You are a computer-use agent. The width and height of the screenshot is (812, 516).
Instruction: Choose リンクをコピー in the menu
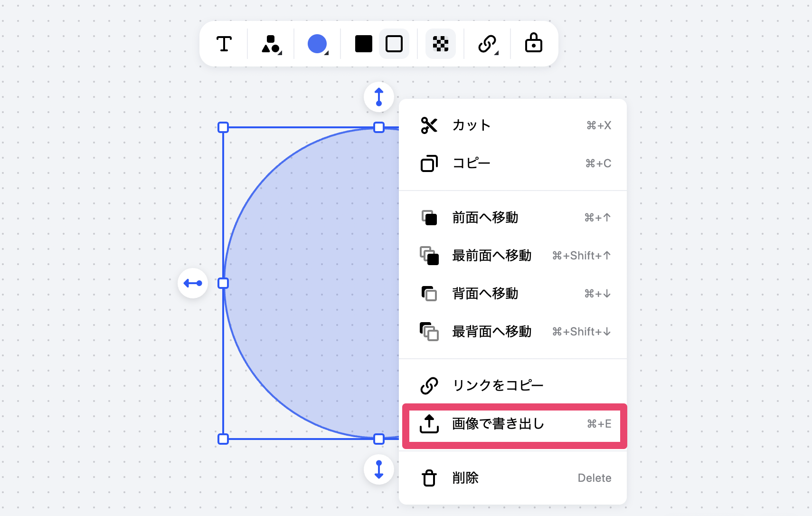513,385
